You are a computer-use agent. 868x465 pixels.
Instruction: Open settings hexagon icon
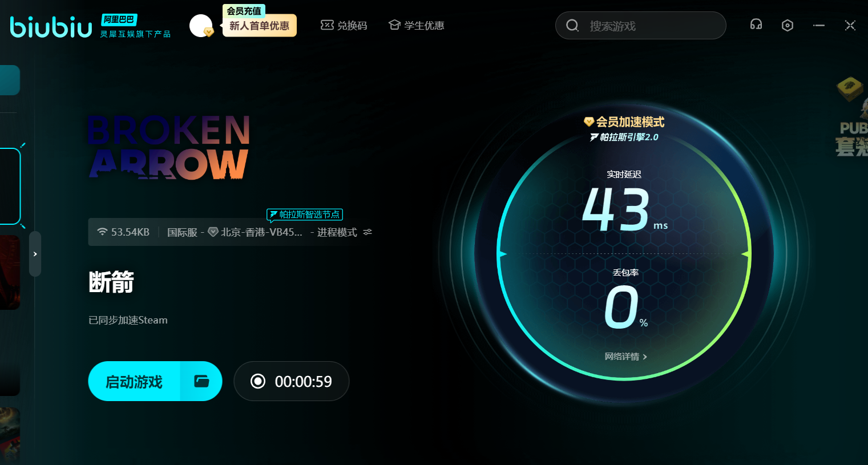pos(788,25)
